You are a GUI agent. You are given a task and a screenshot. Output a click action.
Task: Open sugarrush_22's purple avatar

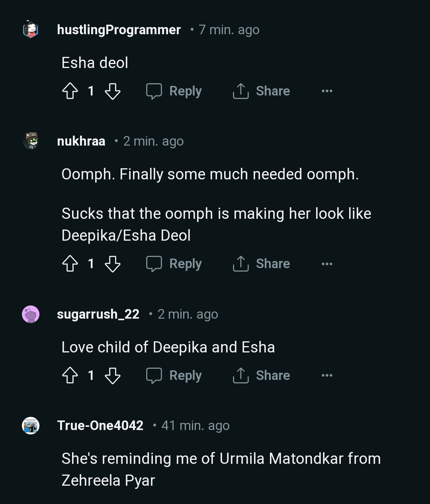pos(31,314)
